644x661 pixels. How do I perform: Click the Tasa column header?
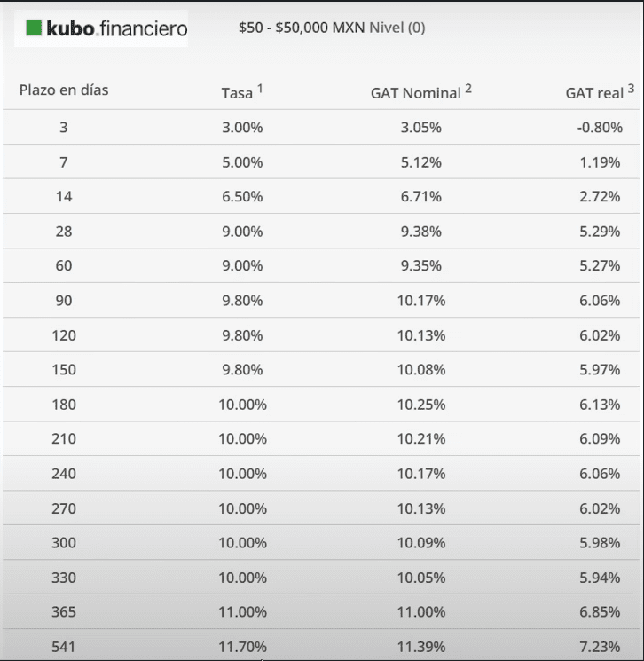coord(237,92)
